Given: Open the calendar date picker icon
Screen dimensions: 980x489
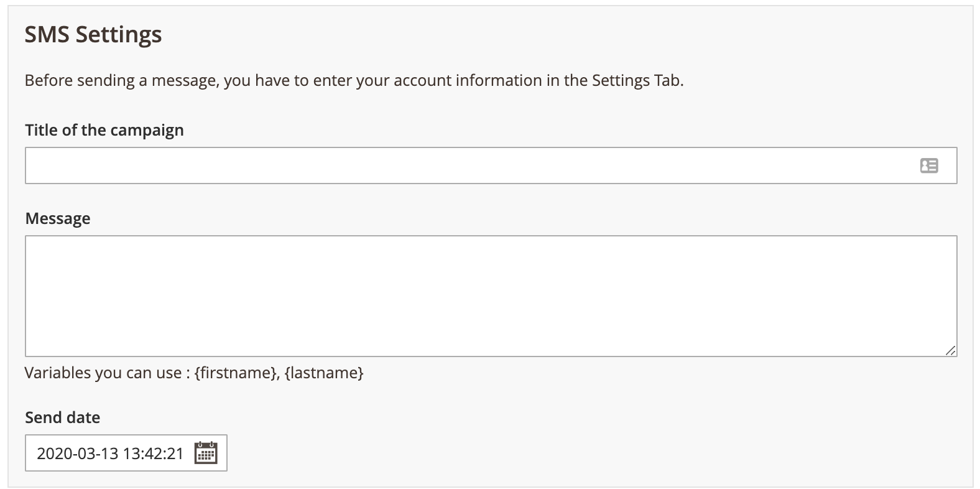Looking at the screenshot, I should (206, 453).
